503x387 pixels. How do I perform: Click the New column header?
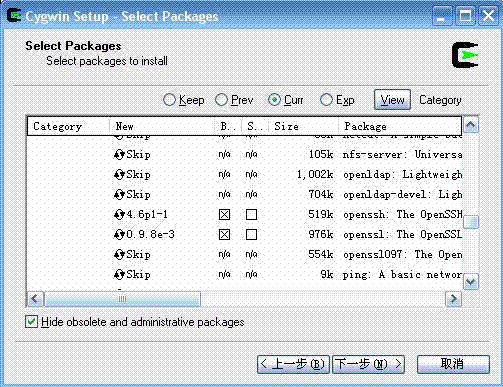[x=162, y=126]
